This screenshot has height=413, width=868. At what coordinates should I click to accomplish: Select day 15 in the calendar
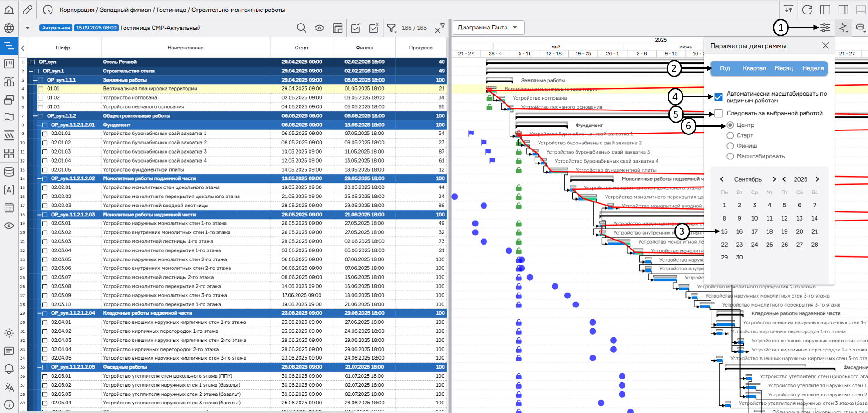coord(724,231)
